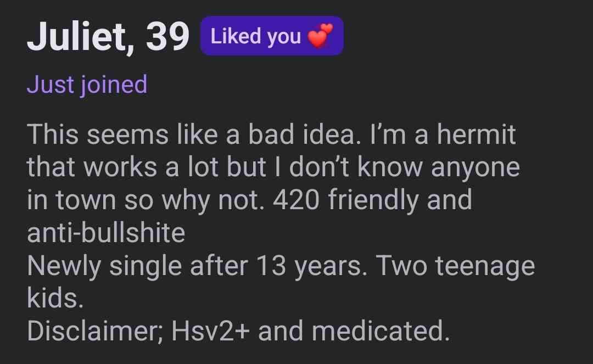Click the word "anti-bullshite"
Screen dimensions: 593x364
coord(106,232)
